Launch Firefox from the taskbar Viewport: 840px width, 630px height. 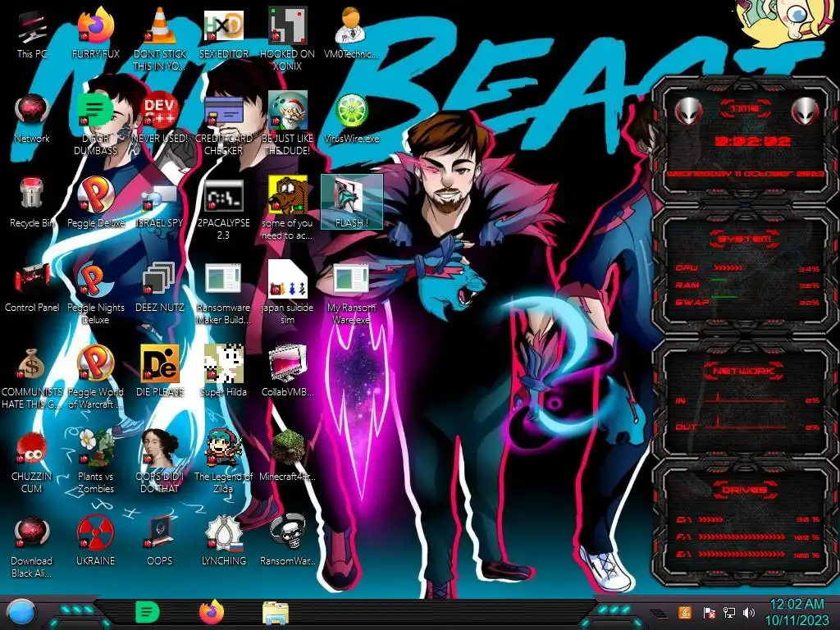coord(211,612)
